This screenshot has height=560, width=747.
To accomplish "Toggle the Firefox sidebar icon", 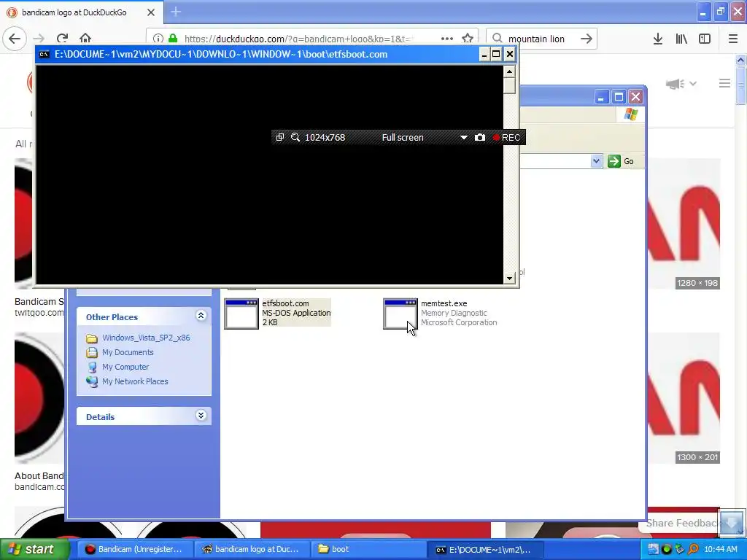I will point(705,39).
